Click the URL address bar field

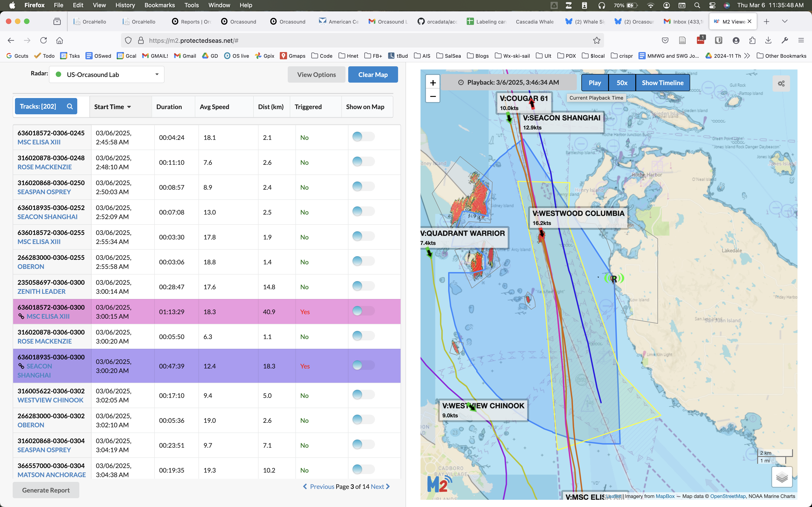336,41
